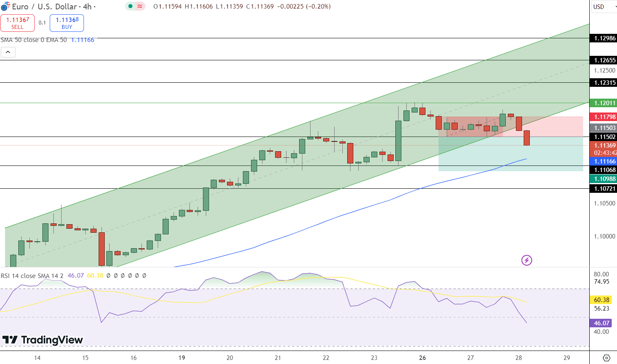Click the red 1.11798 stop level label

click(604, 117)
